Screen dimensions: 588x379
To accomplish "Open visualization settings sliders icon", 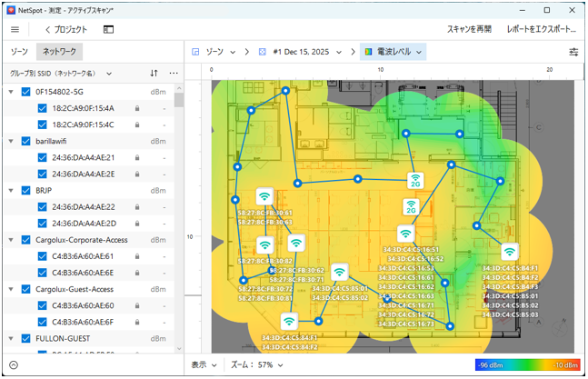I will pos(573,53).
